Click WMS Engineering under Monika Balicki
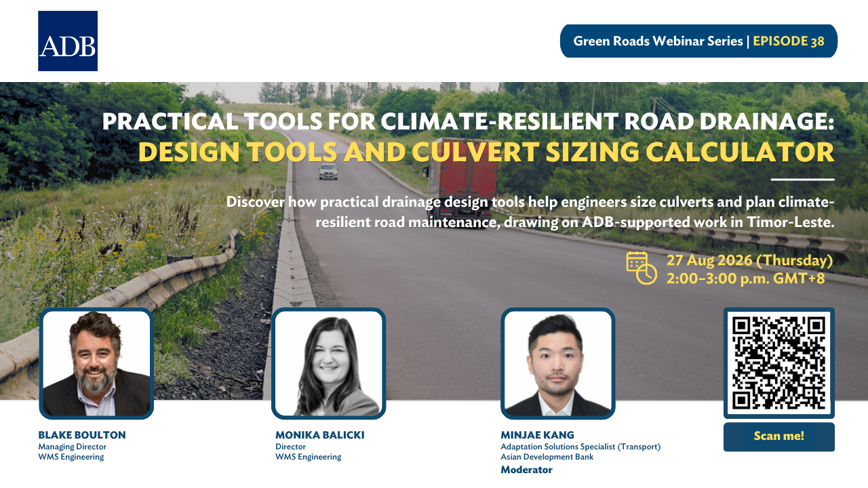868x488 pixels. pos(309,457)
